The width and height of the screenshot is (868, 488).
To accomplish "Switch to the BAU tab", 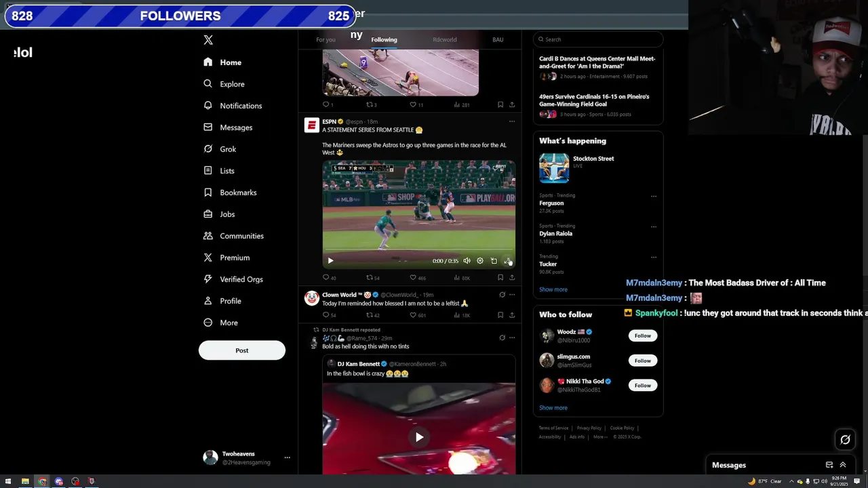I will [498, 40].
